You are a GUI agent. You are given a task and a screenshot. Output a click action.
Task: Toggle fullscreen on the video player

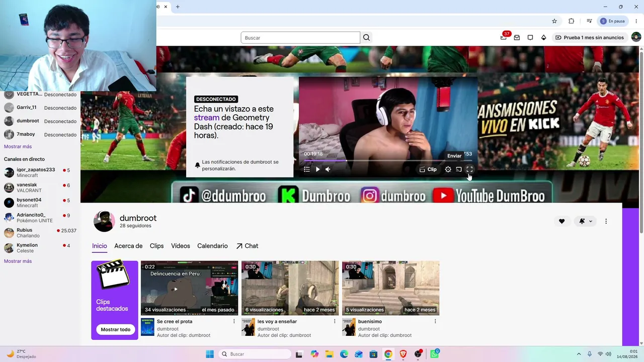point(469,169)
